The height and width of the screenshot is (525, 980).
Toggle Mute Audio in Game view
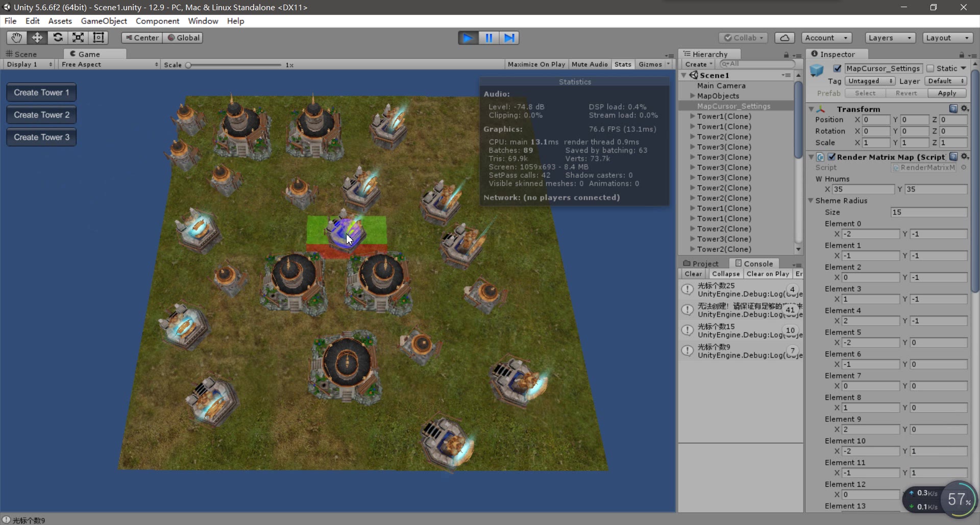(590, 64)
